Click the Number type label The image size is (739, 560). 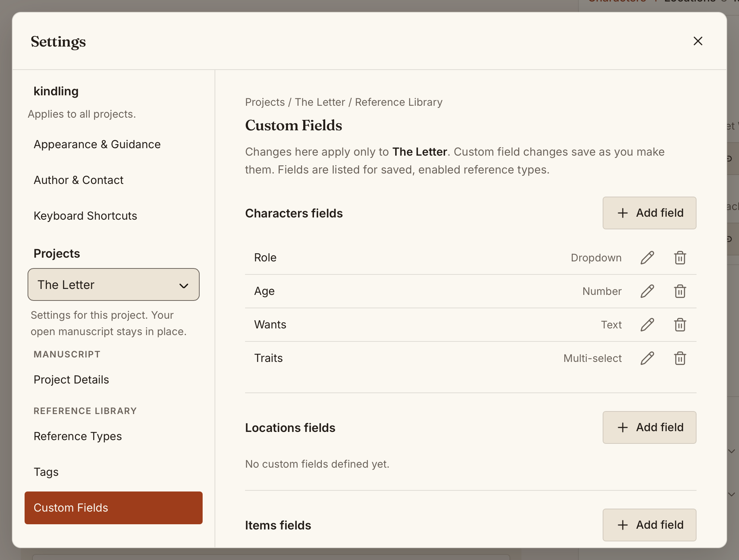pos(602,291)
